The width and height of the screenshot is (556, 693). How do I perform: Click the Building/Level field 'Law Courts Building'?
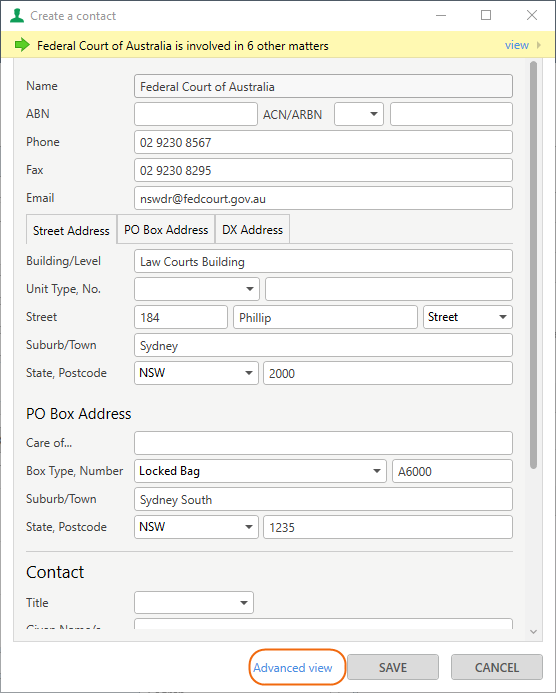click(324, 261)
